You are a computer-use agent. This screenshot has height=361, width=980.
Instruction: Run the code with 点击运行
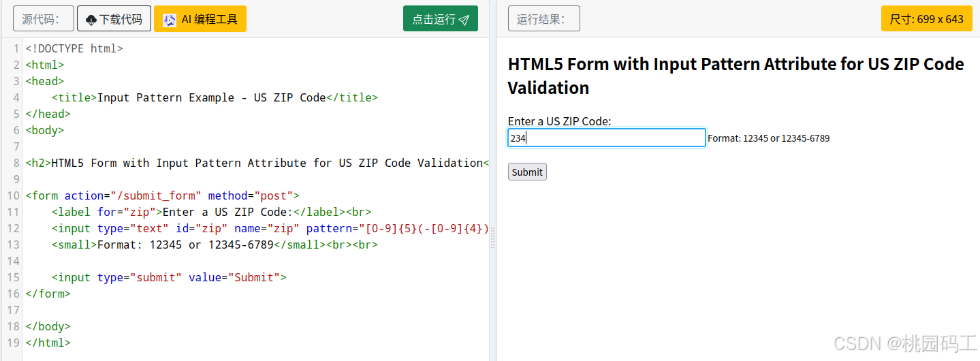tap(441, 19)
